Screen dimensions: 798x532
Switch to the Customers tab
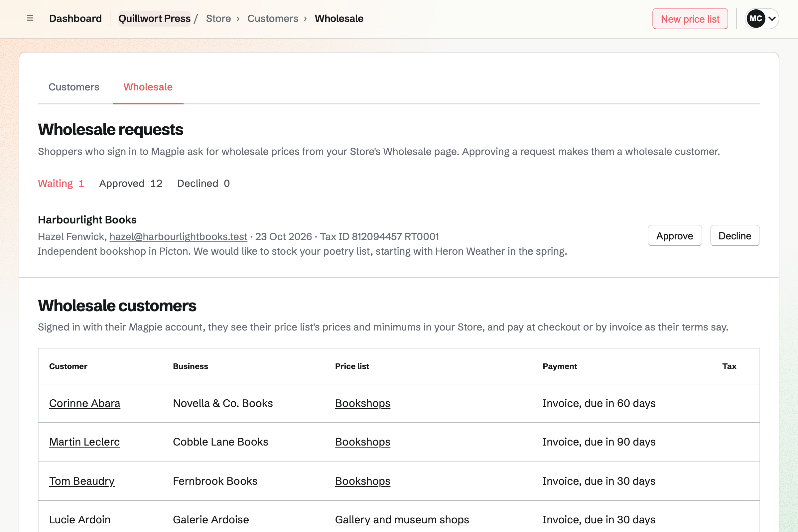click(74, 87)
